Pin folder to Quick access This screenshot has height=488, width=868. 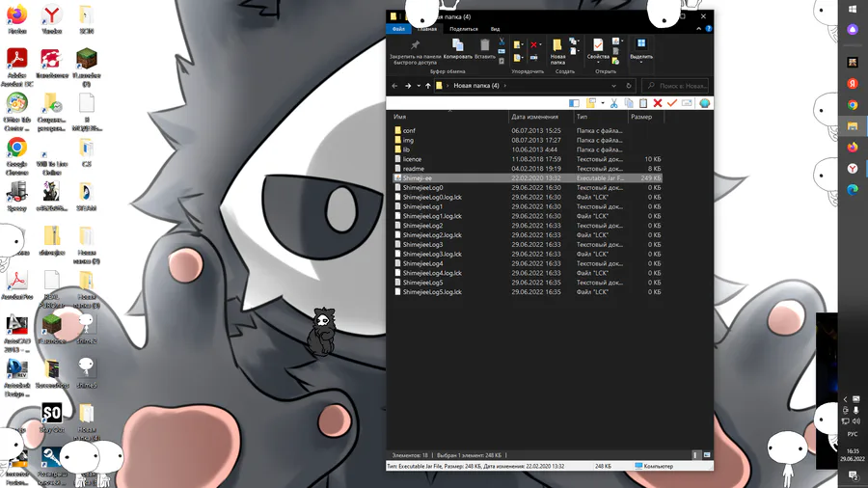(415, 52)
